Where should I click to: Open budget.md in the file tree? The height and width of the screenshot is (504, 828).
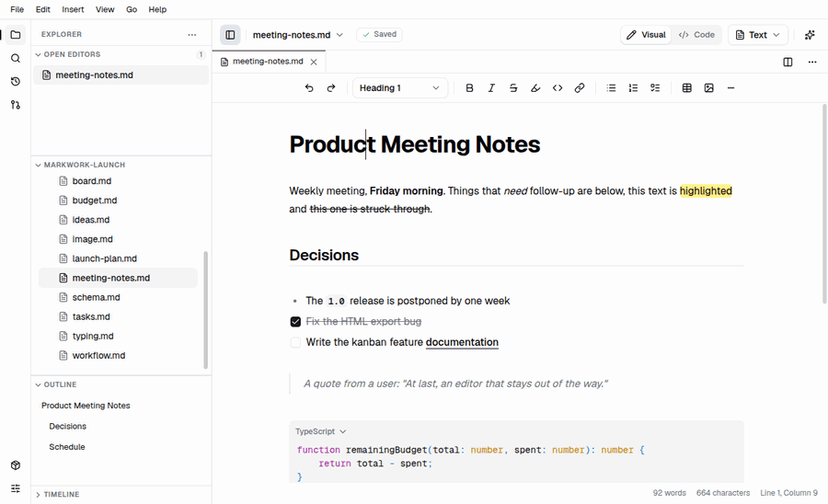119,200
